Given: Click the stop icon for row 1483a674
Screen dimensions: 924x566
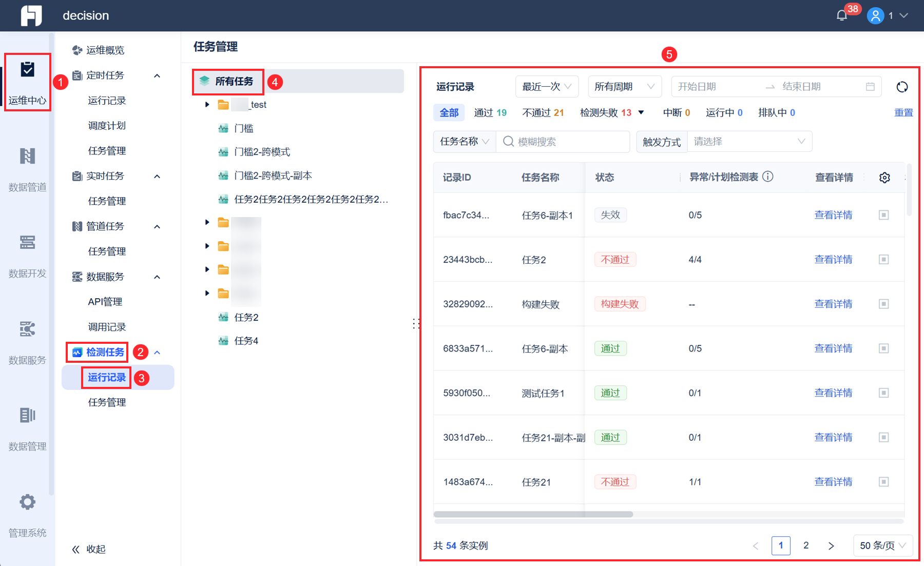Looking at the screenshot, I should click(883, 482).
